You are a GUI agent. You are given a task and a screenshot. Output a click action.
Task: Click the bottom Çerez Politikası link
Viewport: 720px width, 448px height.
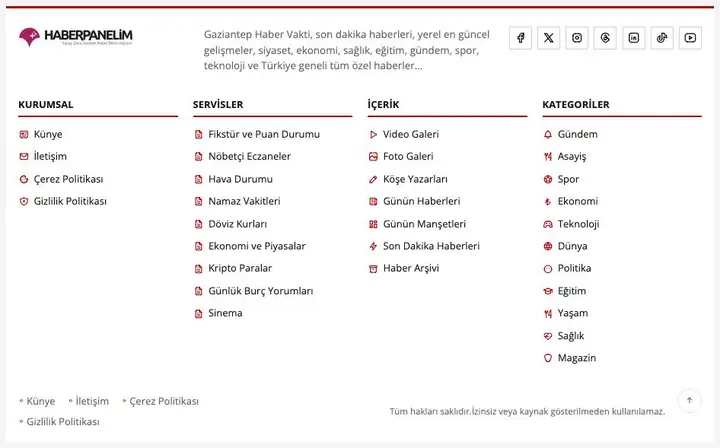click(x=163, y=401)
